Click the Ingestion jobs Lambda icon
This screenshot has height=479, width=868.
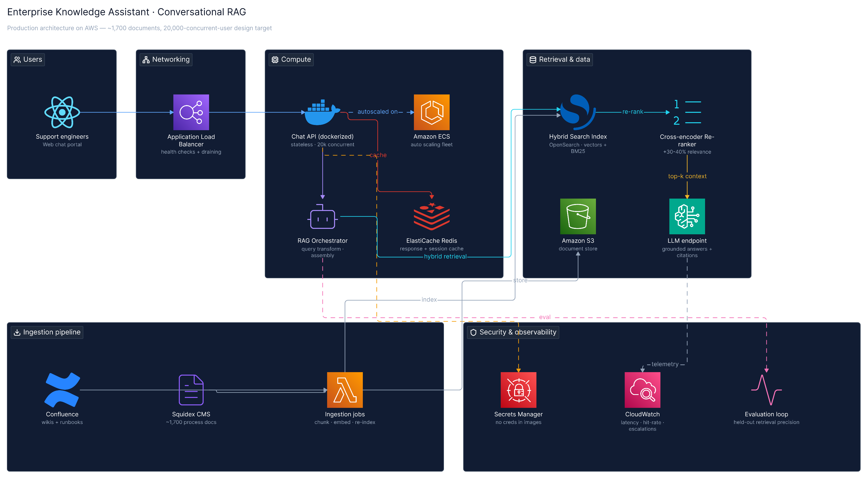(x=345, y=390)
